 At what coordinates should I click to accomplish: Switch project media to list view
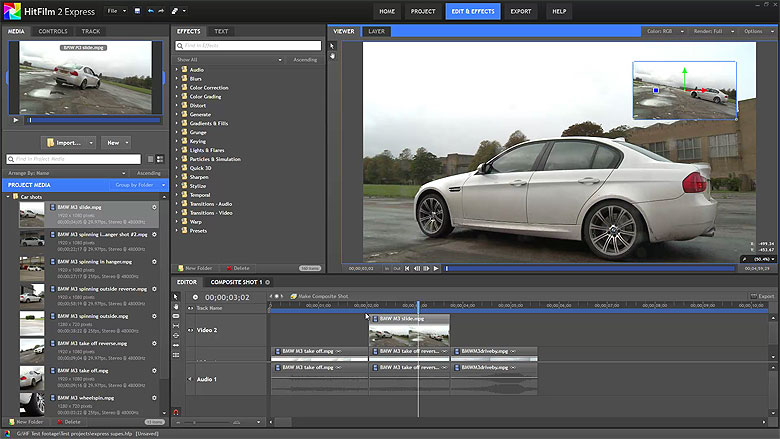159,159
